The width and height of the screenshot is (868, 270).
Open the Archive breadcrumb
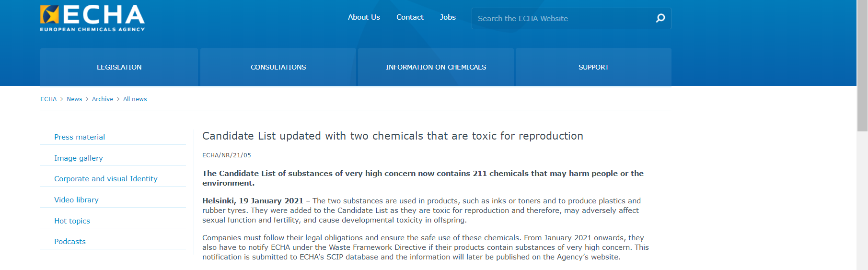click(x=103, y=99)
